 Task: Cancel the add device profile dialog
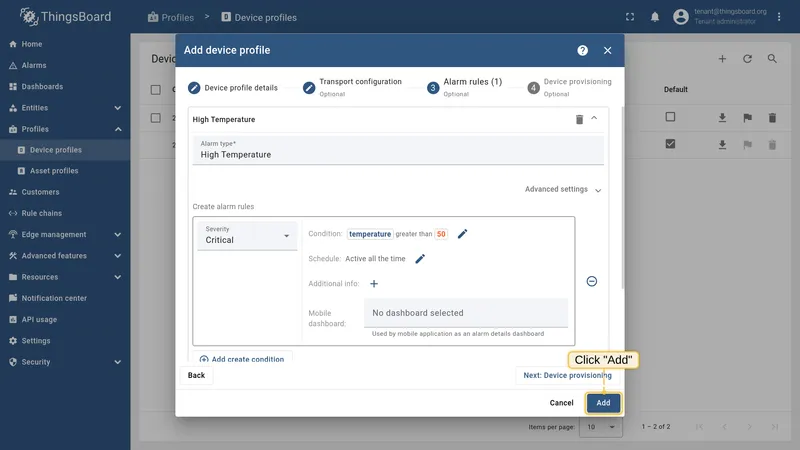[561, 403]
